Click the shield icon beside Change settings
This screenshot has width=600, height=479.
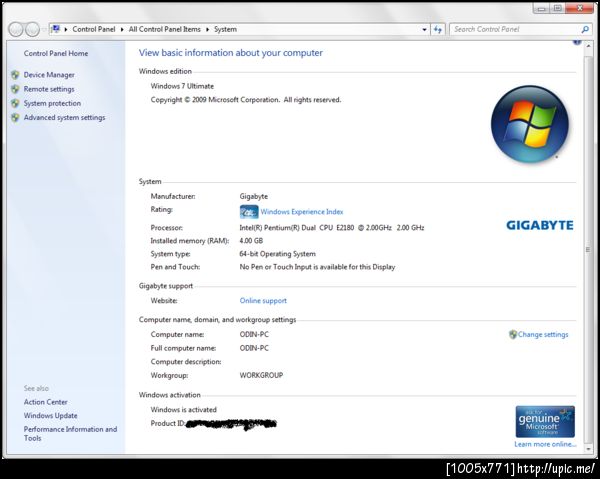coord(513,334)
